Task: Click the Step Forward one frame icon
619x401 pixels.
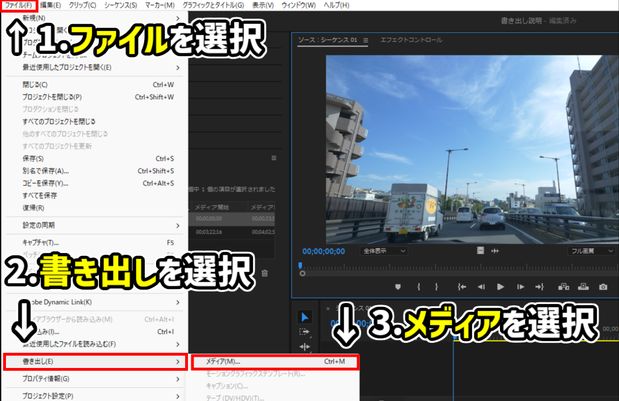Action: (x=520, y=287)
